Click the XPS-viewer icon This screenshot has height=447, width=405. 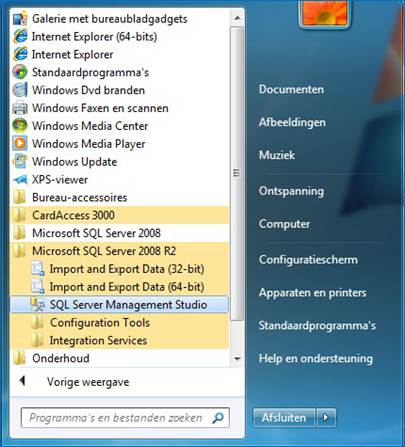click(x=20, y=180)
